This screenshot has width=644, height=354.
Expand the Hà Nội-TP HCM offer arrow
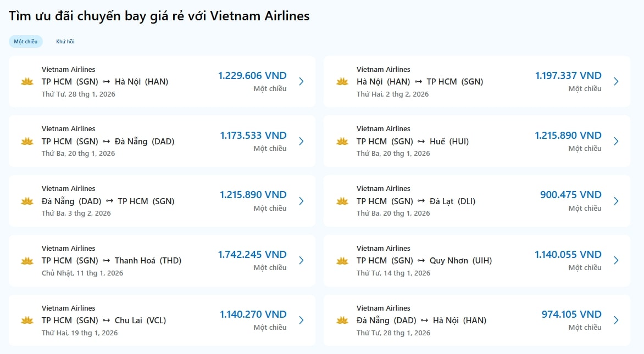click(616, 81)
